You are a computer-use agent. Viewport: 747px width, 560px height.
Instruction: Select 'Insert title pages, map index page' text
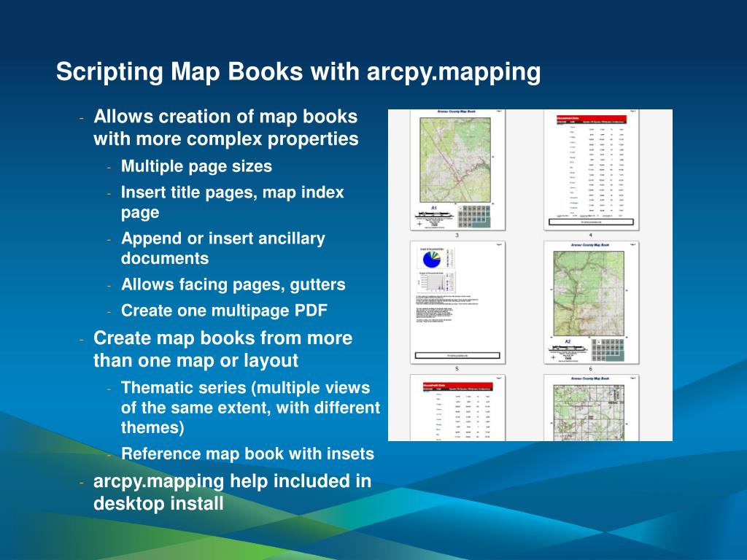tap(232, 202)
